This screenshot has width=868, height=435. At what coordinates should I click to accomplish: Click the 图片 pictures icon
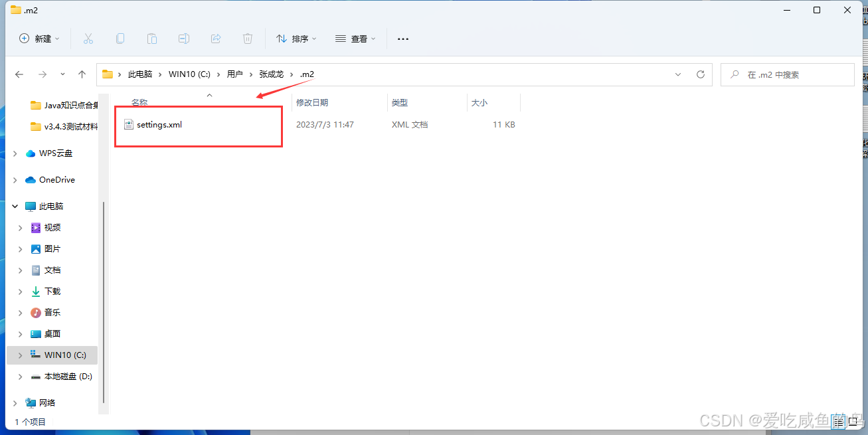tap(36, 249)
